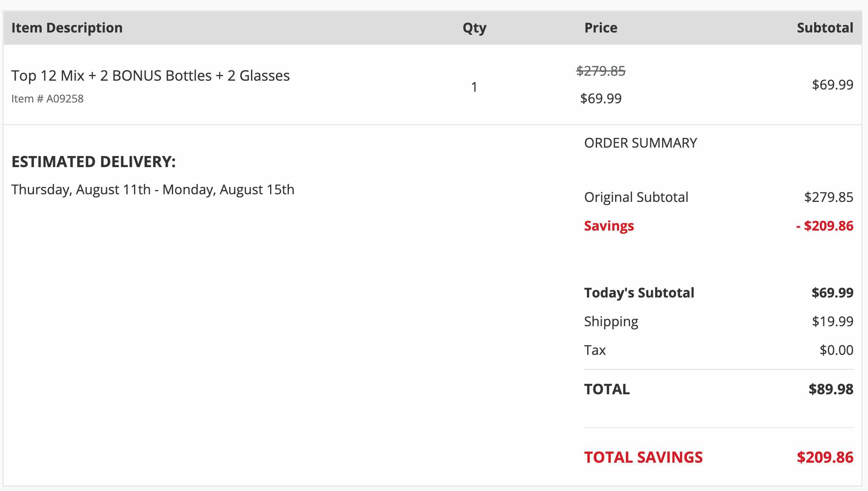
Task: Click the red Savings label
Action: [x=609, y=226]
